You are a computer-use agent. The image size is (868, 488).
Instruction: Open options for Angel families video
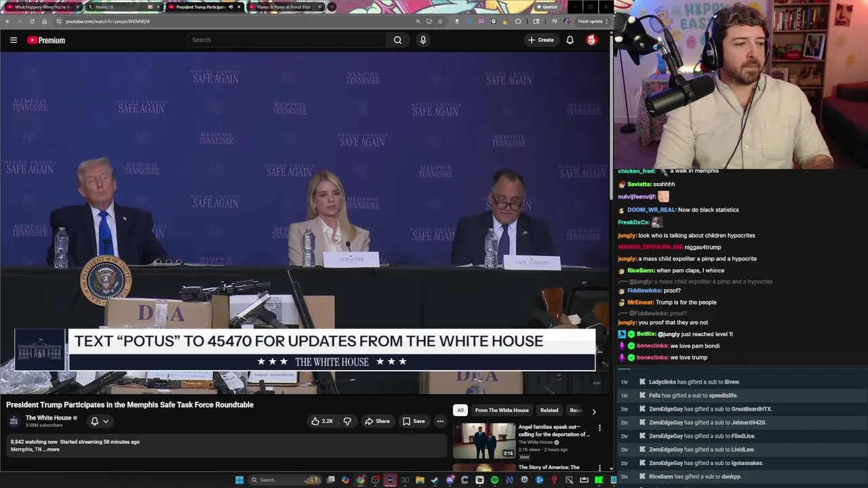point(599,428)
